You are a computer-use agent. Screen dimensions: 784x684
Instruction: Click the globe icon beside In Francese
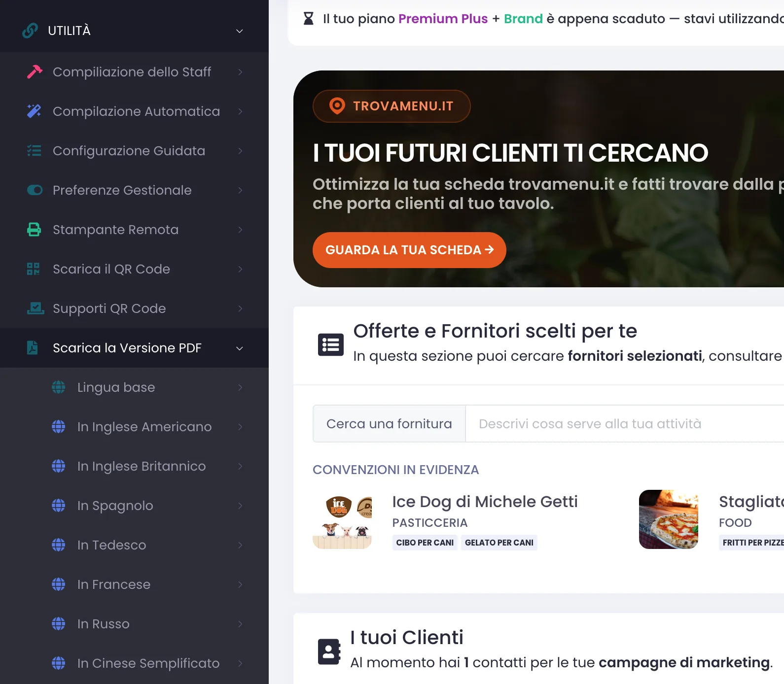point(59,584)
